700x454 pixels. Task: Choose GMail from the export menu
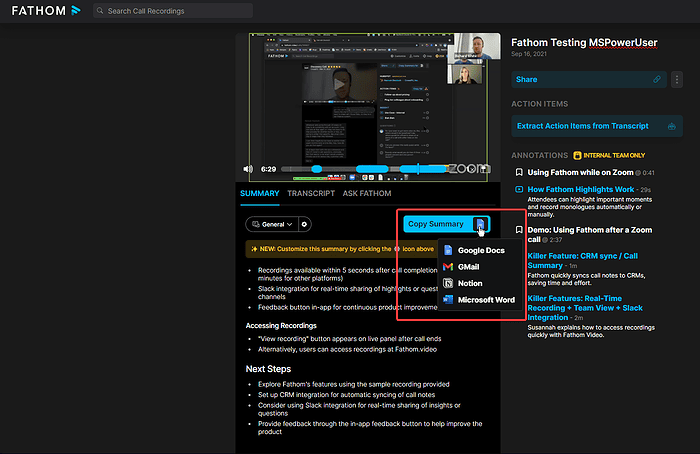[470, 267]
